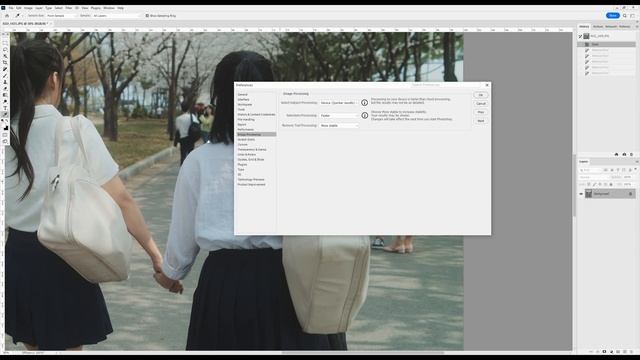Select Cursors in Preferences list

242,144
